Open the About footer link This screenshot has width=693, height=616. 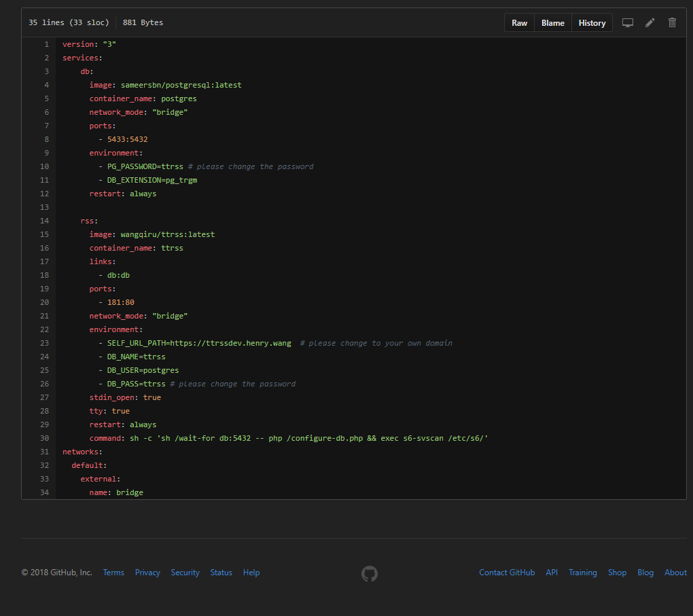(675, 573)
